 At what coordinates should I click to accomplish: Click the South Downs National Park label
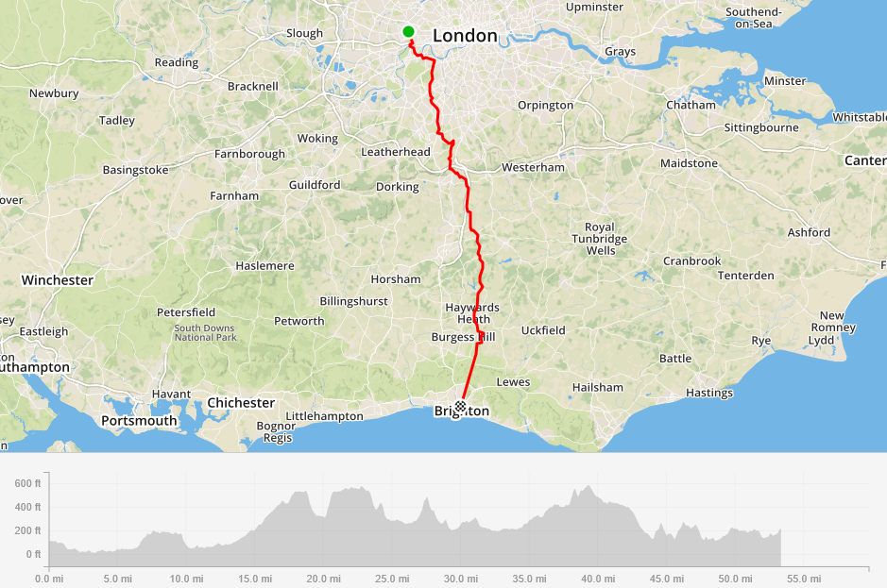[205, 332]
